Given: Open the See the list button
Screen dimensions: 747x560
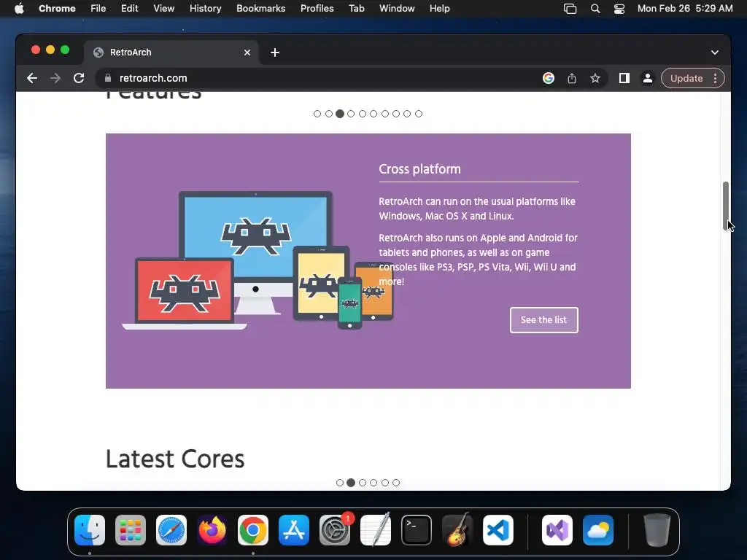Looking at the screenshot, I should pos(543,320).
